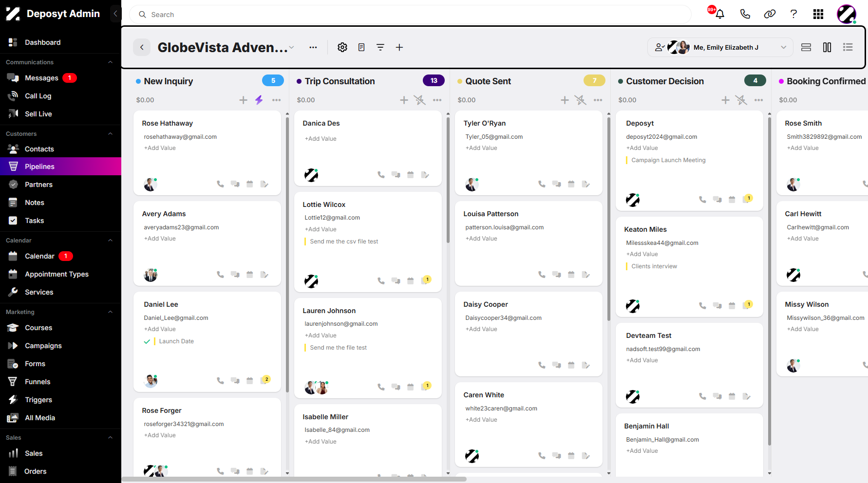Call Rose Hathaway using card phone icon
Viewport: 868px width, 483px height.
tap(221, 184)
